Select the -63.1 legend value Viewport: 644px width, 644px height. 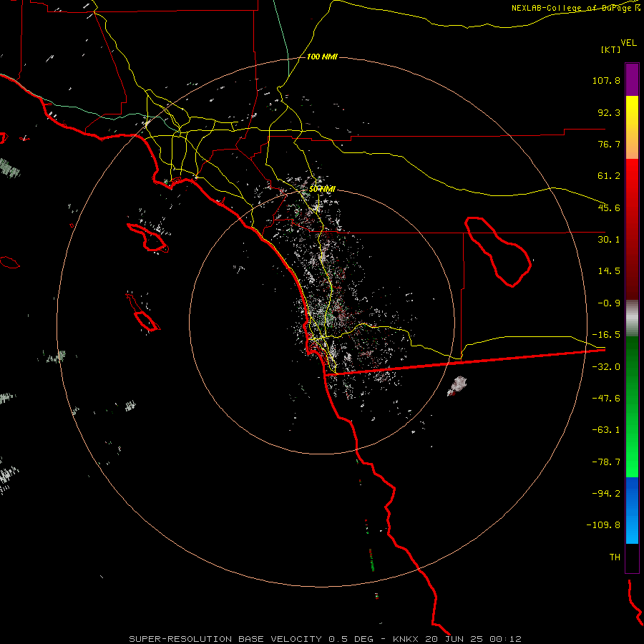(606, 430)
